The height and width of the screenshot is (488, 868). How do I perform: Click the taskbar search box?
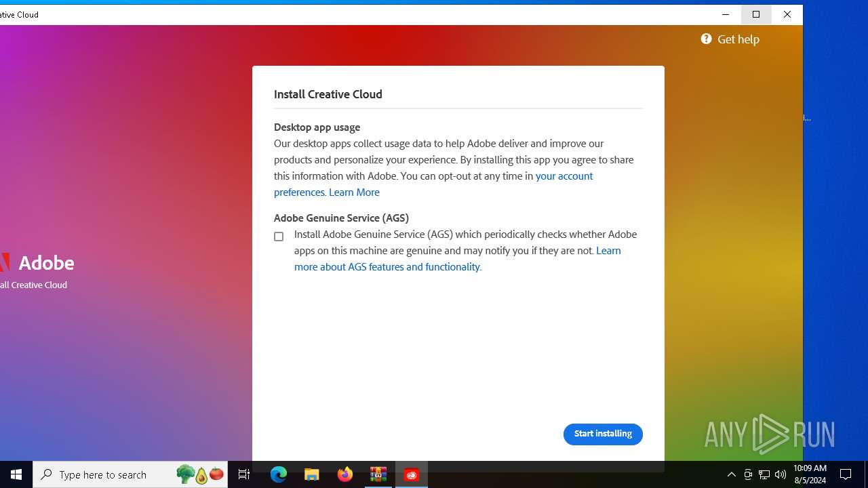point(130,474)
